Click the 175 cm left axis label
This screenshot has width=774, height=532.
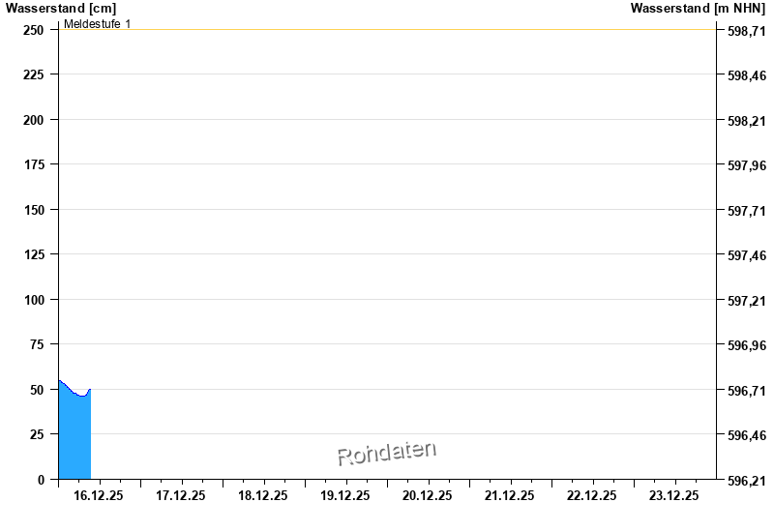click(34, 165)
